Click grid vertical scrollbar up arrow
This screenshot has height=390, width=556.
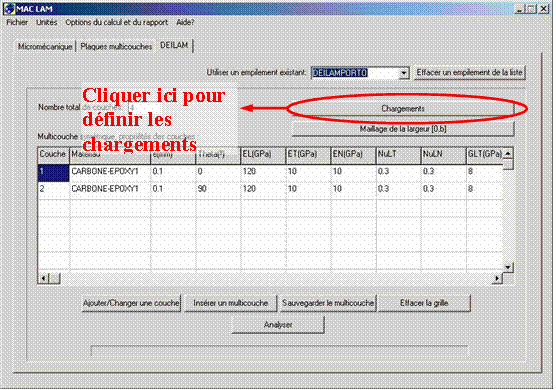(508, 154)
